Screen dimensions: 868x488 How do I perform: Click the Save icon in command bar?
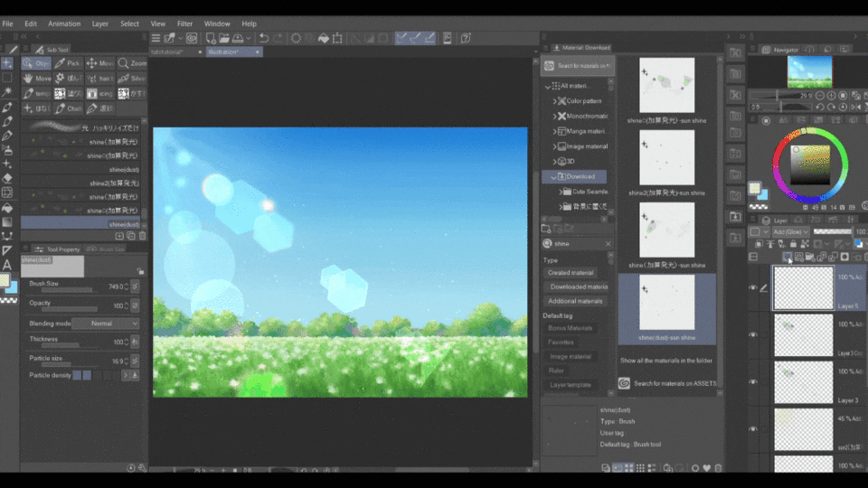point(238,38)
